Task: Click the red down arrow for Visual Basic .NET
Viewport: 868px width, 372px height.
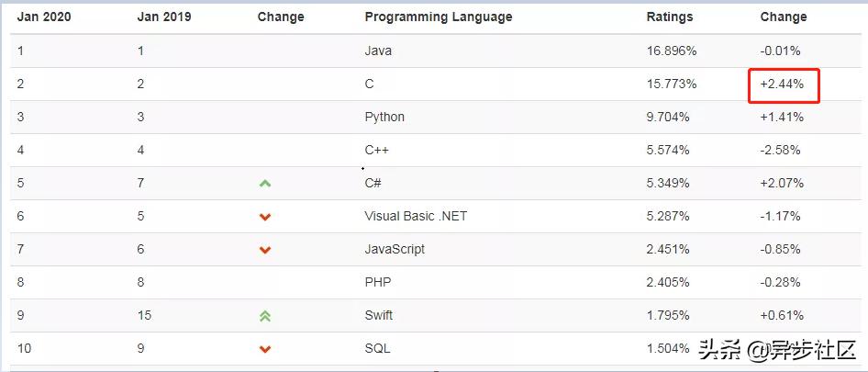Action: pos(265,217)
